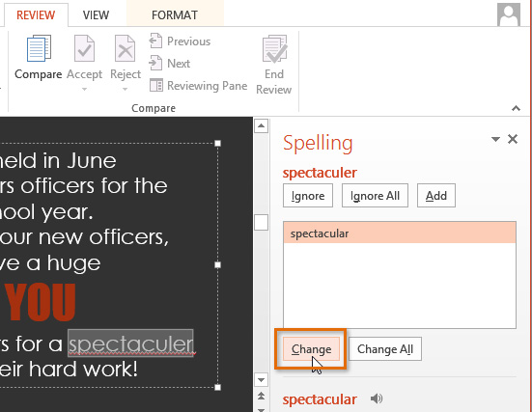Viewport: 532px width, 412px height.
Task: Collapse the ribbon with the chevron
Action: point(516,108)
